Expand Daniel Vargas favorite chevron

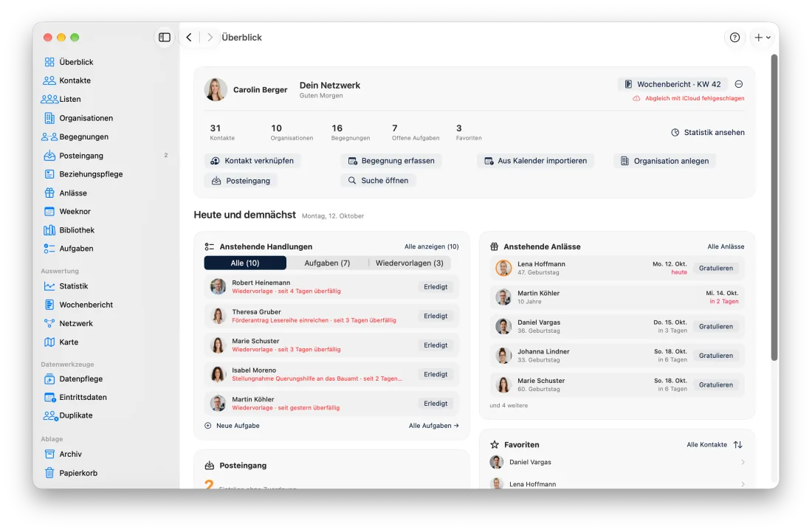[x=743, y=462]
